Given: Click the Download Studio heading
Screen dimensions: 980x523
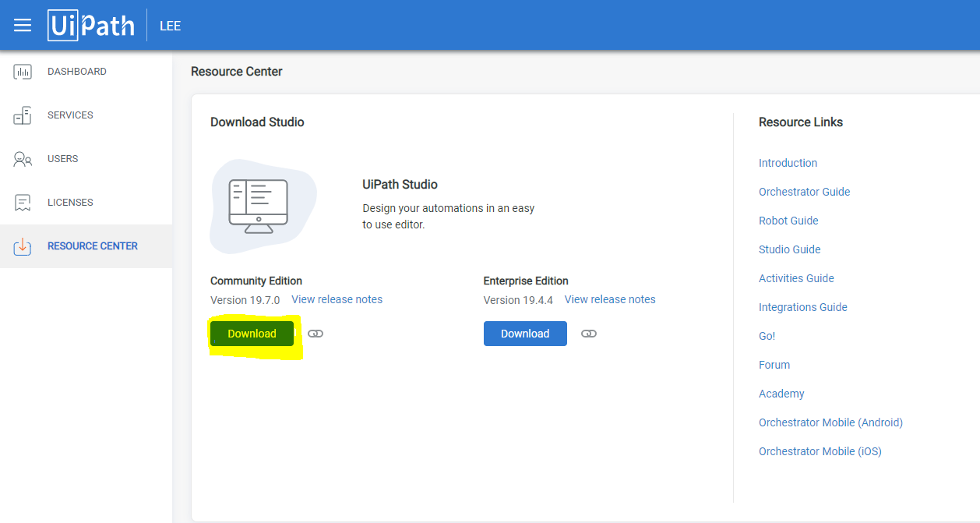Looking at the screenshot, I should pyautogui.click(x=257, y=122).
